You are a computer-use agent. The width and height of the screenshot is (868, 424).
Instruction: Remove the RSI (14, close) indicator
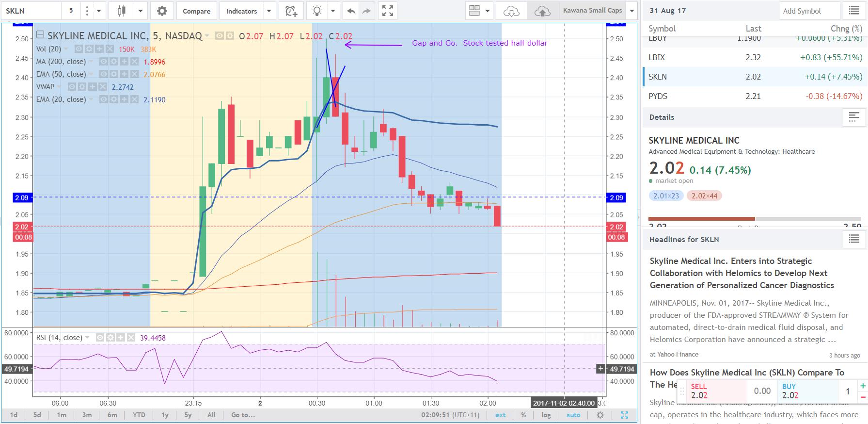(130, 338)
